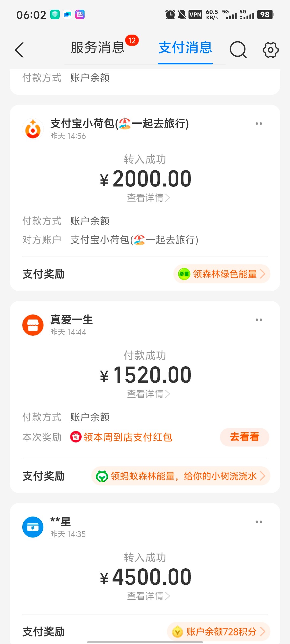Claim 领森林绿色能量 reward
Screen dimensions: 290x644
click(x=222, y=274)
